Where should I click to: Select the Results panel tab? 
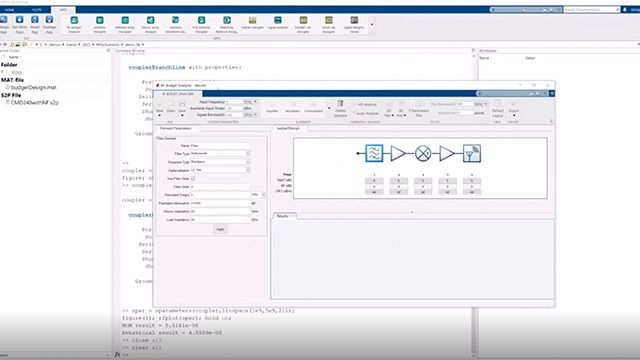coord(282,216)
